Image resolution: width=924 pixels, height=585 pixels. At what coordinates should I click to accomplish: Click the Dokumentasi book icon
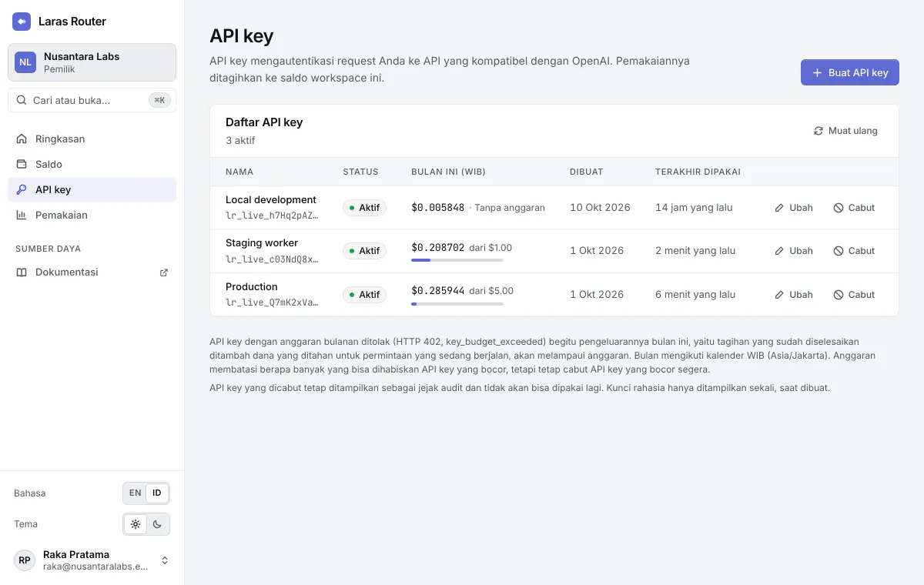click(22, 272)
